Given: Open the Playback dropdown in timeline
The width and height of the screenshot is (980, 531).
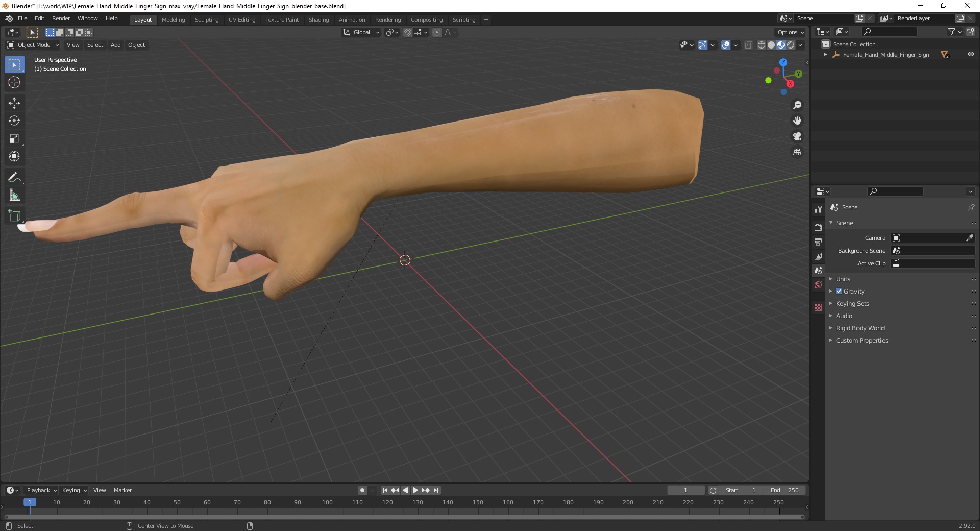Looking at the screenshot, I should [x=41, y=490].
